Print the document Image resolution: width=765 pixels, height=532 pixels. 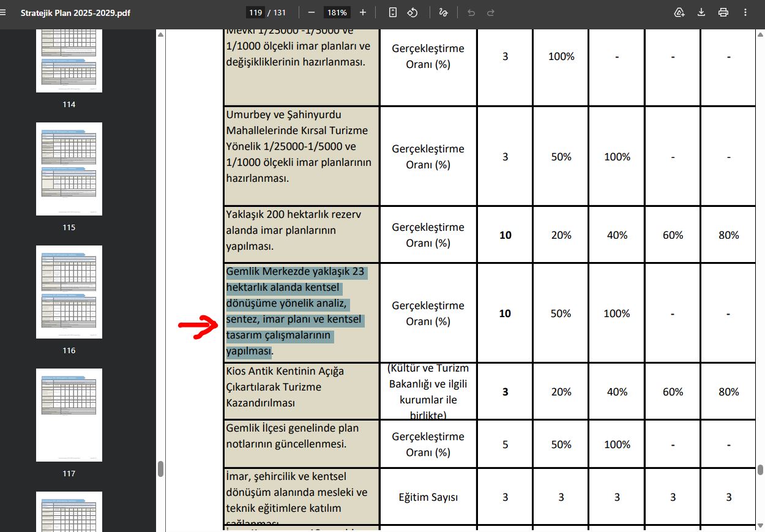click(x=723, y=12)
